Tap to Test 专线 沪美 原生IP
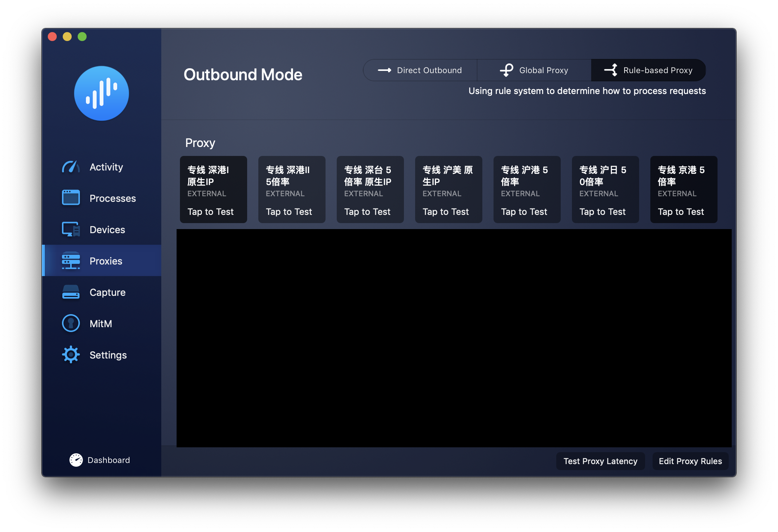Image resolution: width=778 pixels, height=532 pixels. pos(446,210)
